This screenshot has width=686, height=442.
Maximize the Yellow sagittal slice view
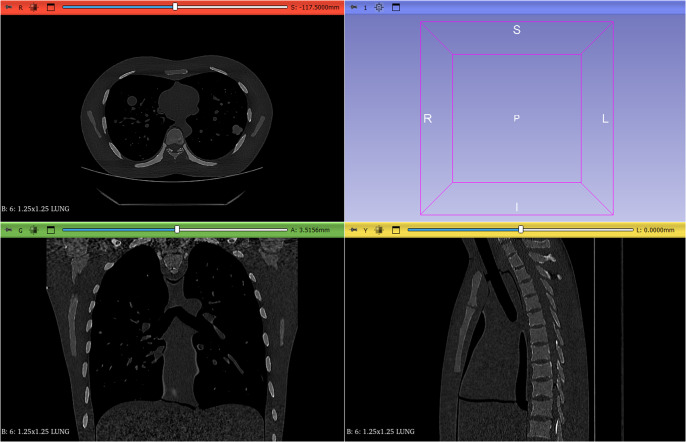396,230
